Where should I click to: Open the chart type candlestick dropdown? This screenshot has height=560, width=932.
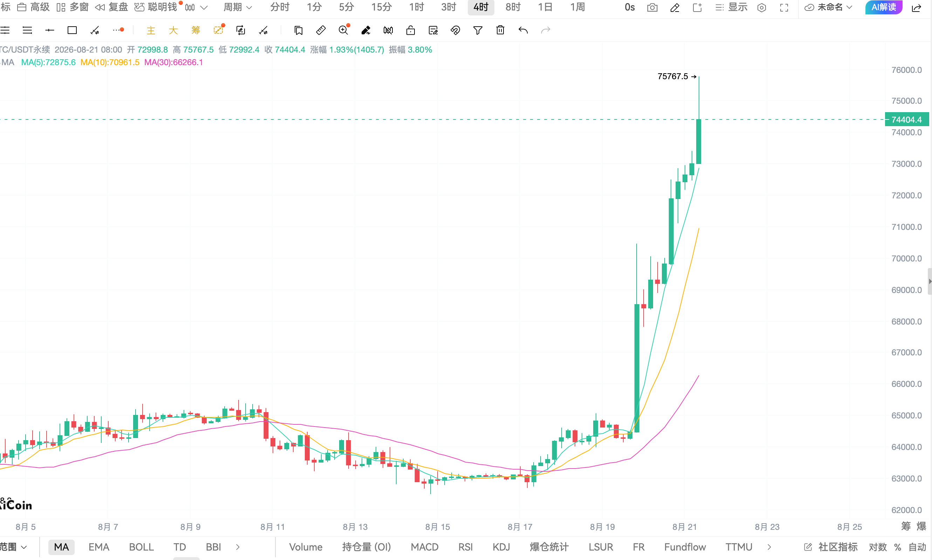pyautogui.click(x=196, y=8)
